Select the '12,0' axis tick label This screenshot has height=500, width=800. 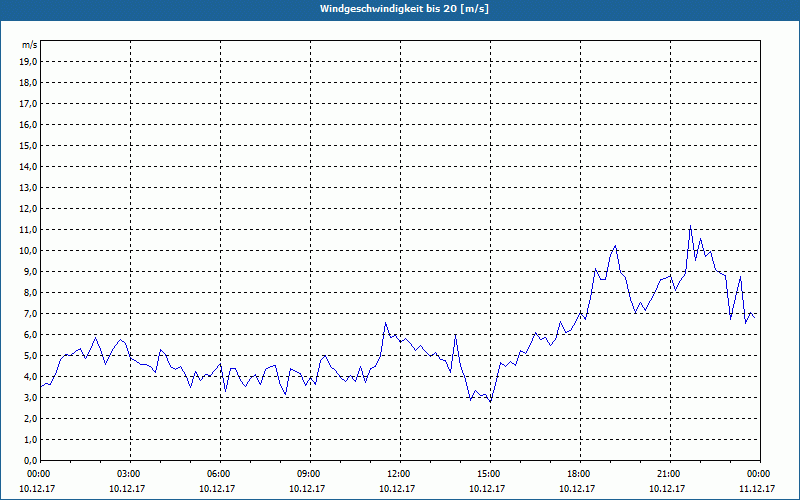coord(29,209)
